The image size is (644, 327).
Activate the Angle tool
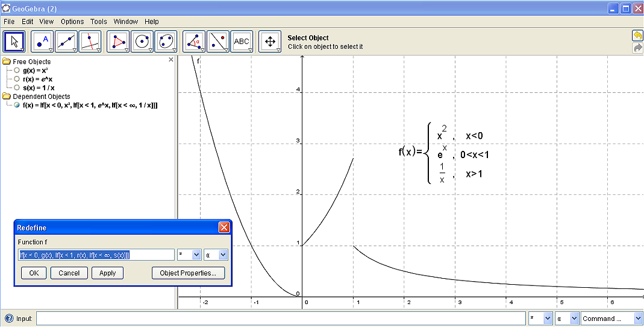(x=194, y=42)
